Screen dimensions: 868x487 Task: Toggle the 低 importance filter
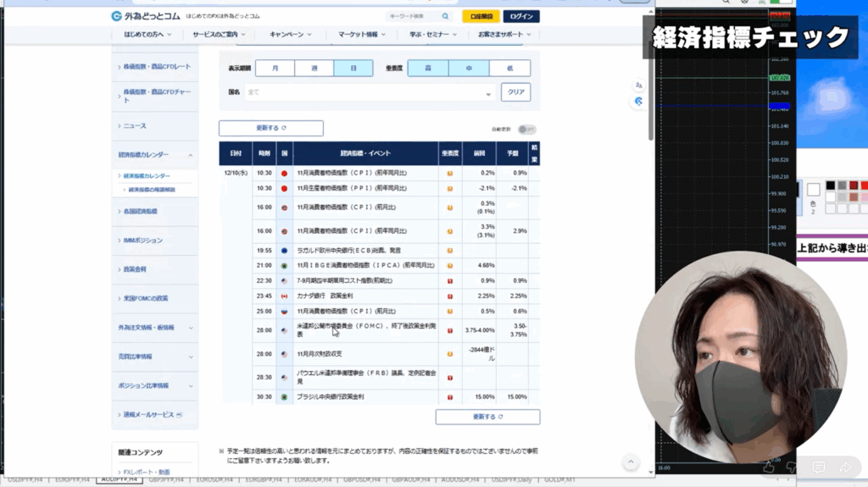click(x=509, y=68)
